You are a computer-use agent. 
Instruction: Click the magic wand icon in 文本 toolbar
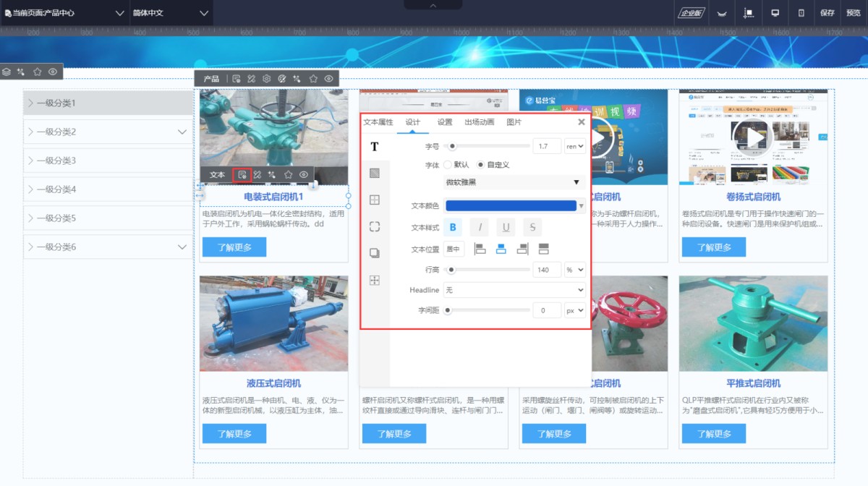tap(272, 174)
